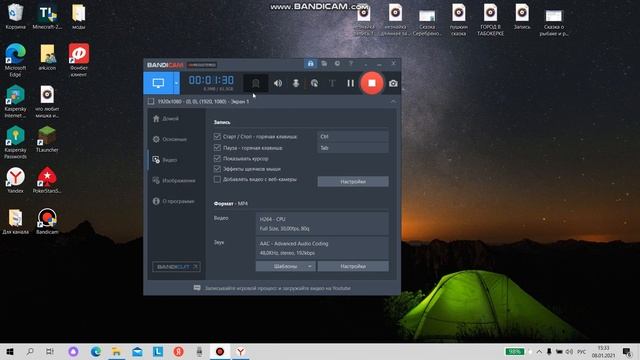Screen dimensions: 640x360
Task: Open taskbar search magnifier
Action: (x=30, y=351)
